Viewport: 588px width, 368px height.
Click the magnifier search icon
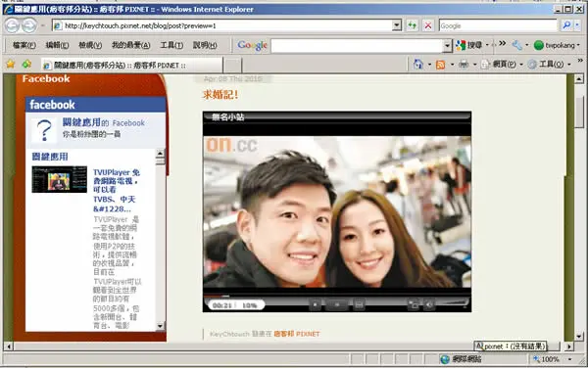(566, 25)
